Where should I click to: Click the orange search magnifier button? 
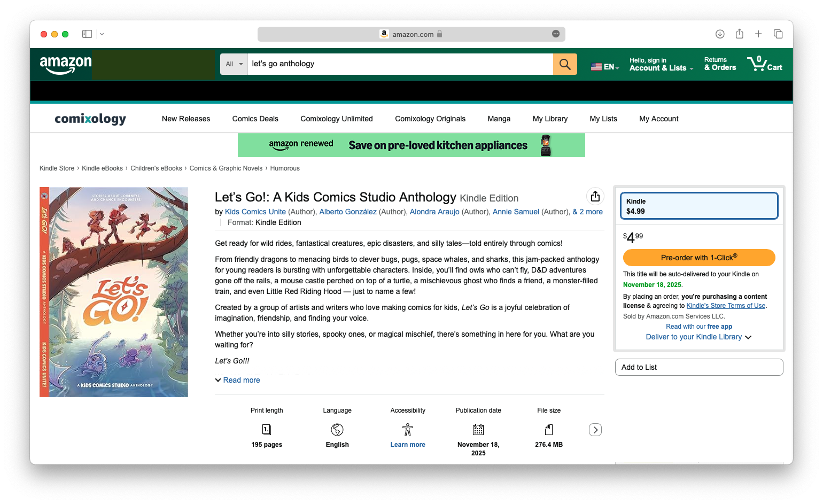[x=565, y=64]
